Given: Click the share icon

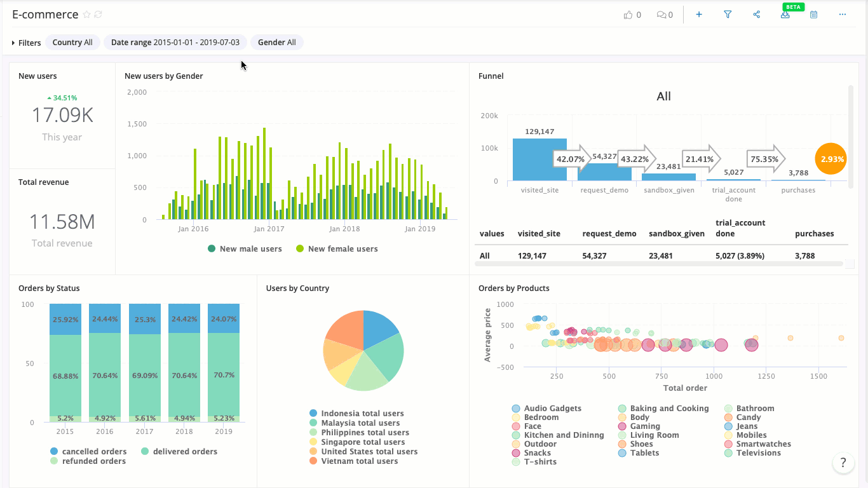Looking at the screenshot, I should point(756,15).
